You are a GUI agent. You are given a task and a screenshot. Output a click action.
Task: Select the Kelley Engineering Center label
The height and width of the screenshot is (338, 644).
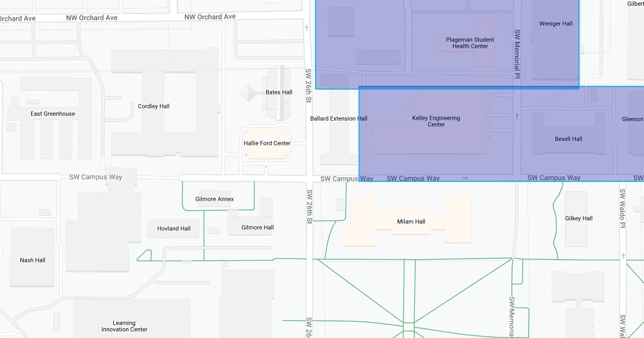436,121
